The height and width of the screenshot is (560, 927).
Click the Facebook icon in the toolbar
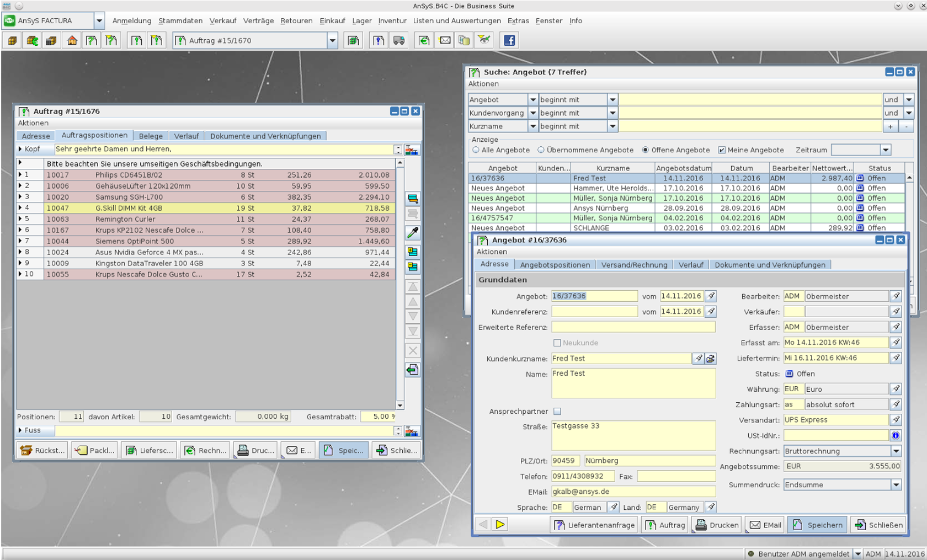coord(509,40)
